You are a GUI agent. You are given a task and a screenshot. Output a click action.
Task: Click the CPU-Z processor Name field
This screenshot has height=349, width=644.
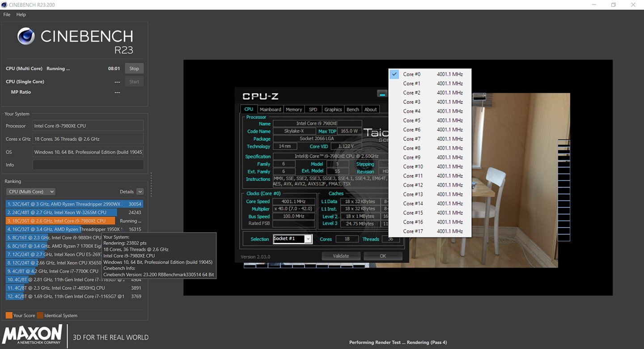[317, 123]
